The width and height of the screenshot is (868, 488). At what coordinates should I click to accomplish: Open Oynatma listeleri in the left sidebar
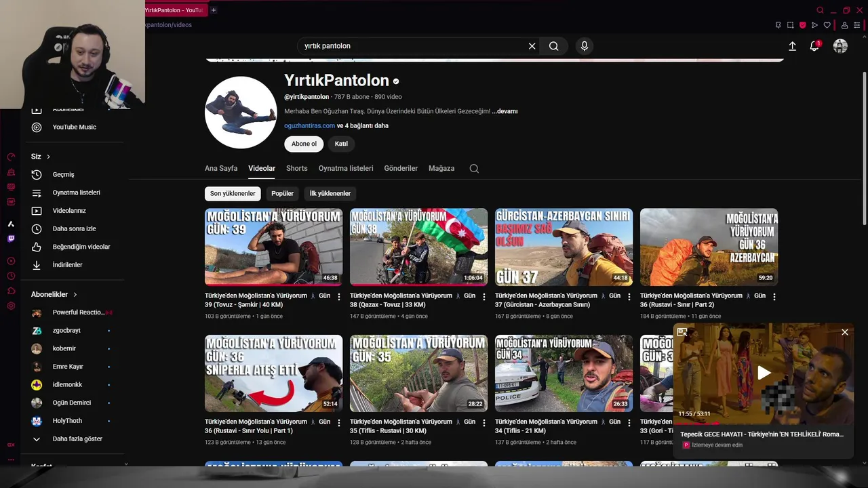(76, 192)
